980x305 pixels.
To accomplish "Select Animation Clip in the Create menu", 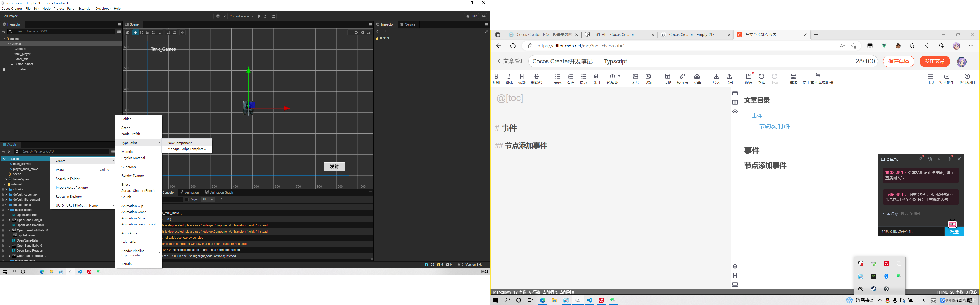I will click(x=139, y=206).
